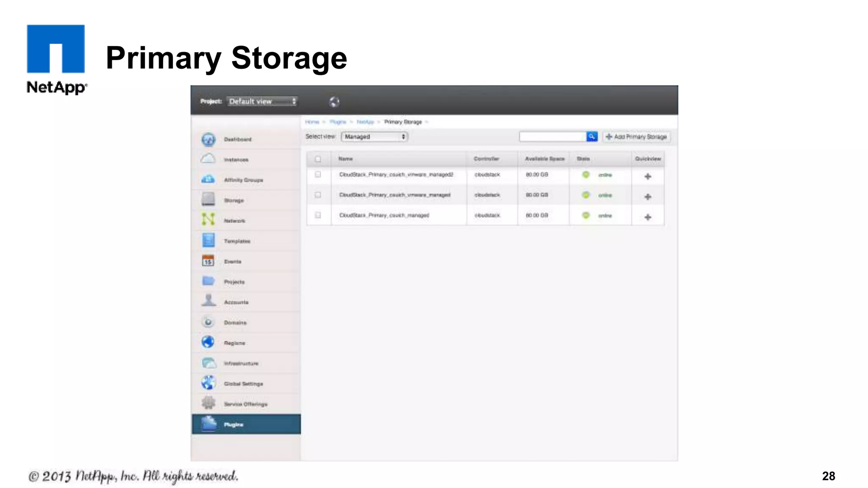Toggle the select-all checkbox in table header
The image size is (868, 488).
(318, 159)
